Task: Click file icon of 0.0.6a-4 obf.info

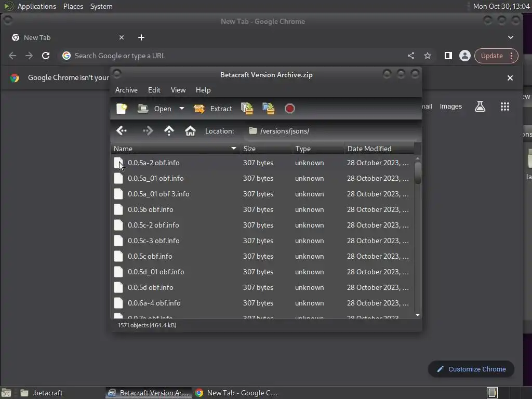Action: (118, 303)
